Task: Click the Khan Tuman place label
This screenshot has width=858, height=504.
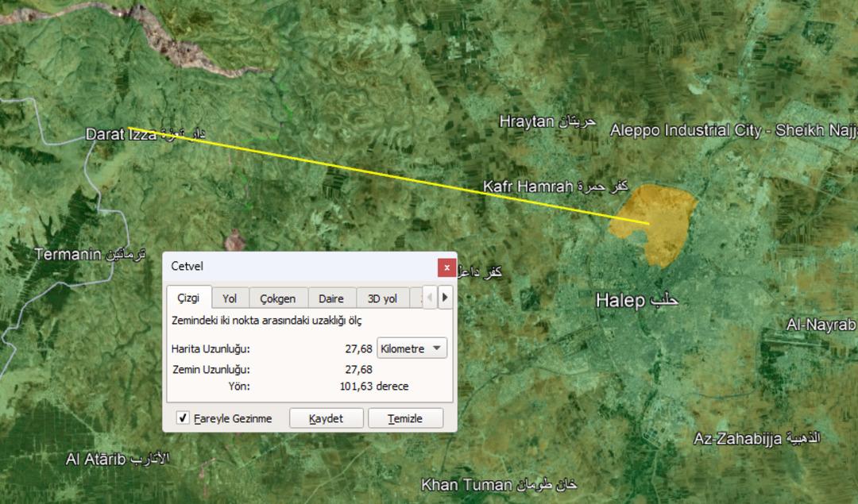Action: coord(467,484)
